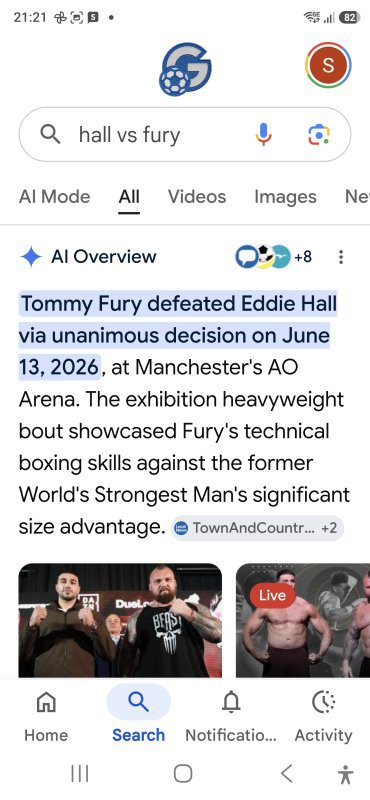Open Notifications bell in bottom bar
370x800 pixels.
tap(231, 715)
